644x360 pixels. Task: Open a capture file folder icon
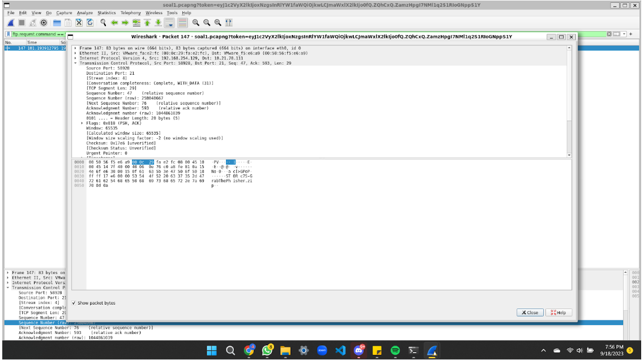57,23
